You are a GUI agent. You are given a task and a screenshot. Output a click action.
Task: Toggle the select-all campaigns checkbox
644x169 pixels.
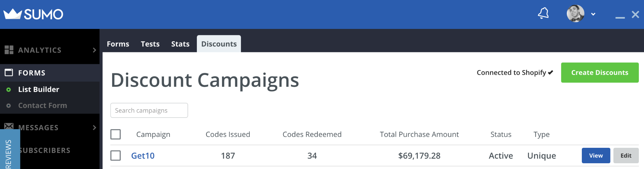tap(116, 134)
